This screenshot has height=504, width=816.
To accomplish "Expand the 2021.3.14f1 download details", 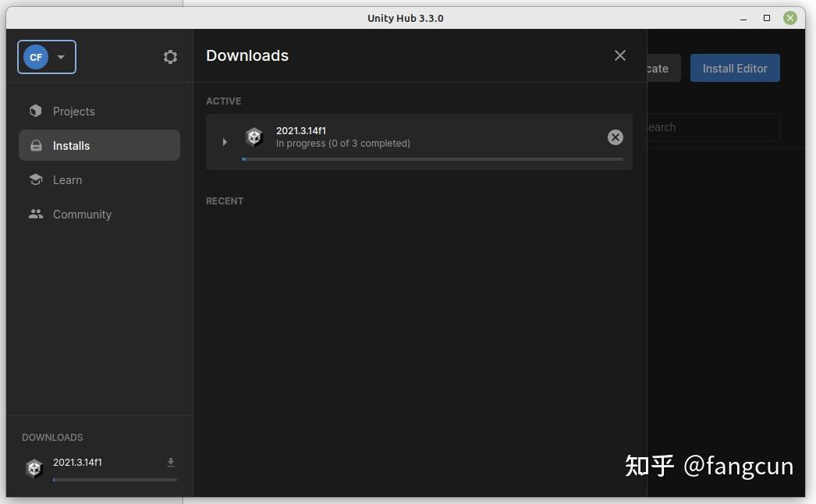I will tap(225, 141).
